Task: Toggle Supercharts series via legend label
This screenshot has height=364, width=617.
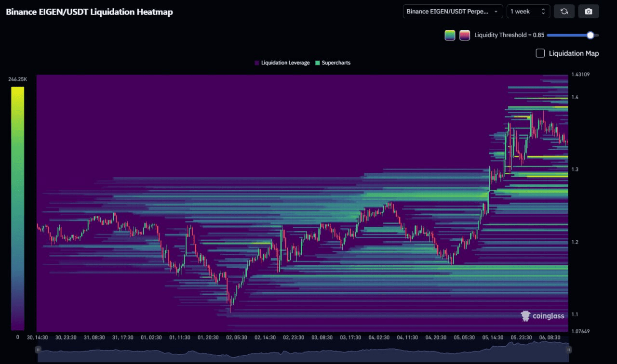Action: coord(336,63)
